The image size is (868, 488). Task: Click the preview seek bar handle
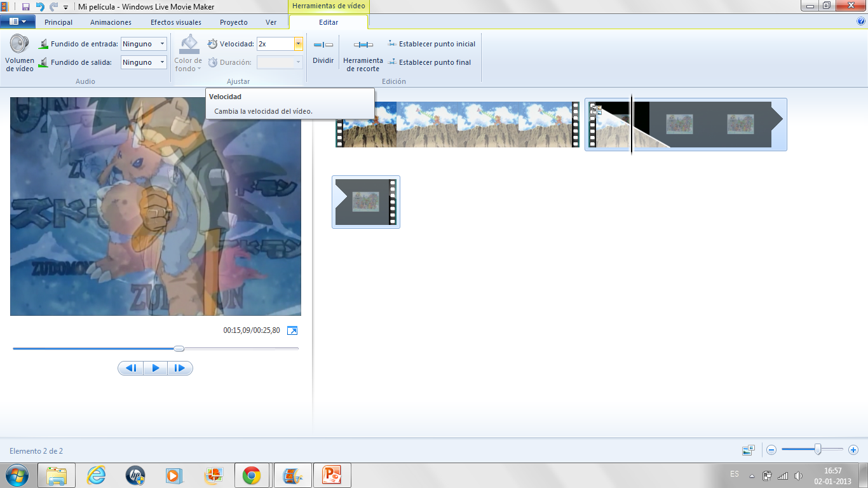(179, 348)
